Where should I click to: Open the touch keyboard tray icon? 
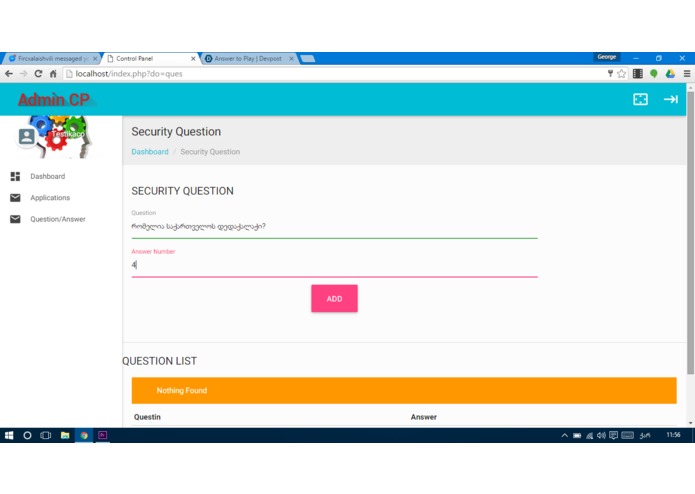[x=628, y=436]
